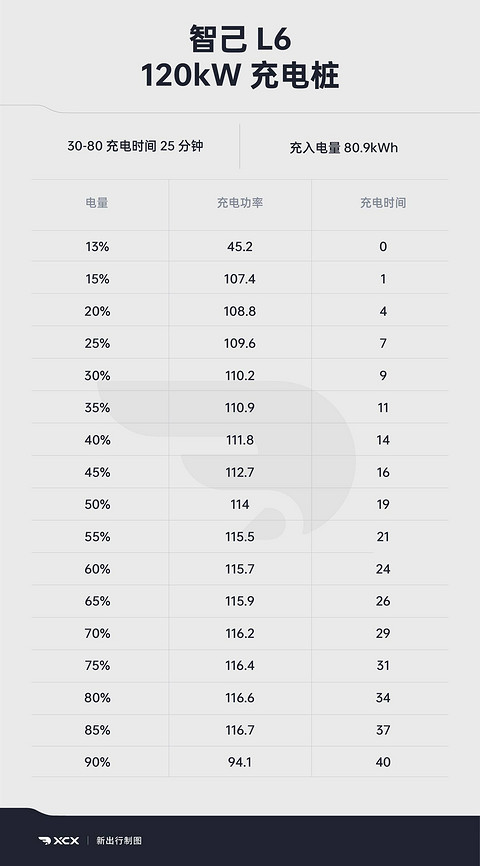Click the 充电功率 column header
Viewport: 480px width, 866px height.
240,203
